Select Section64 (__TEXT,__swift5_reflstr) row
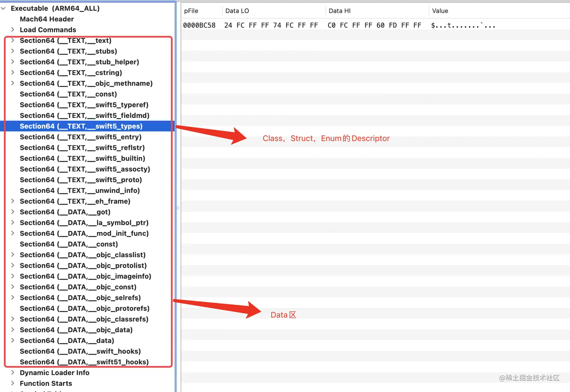Viewport: 570px width, 392px height. click(87, 148)
